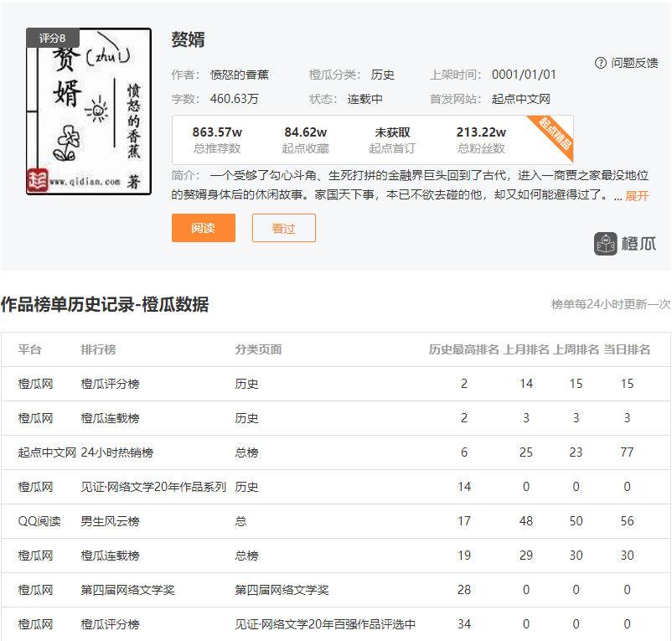
Task: Click highest rank 34 in the last row
Action: (464, 624)
